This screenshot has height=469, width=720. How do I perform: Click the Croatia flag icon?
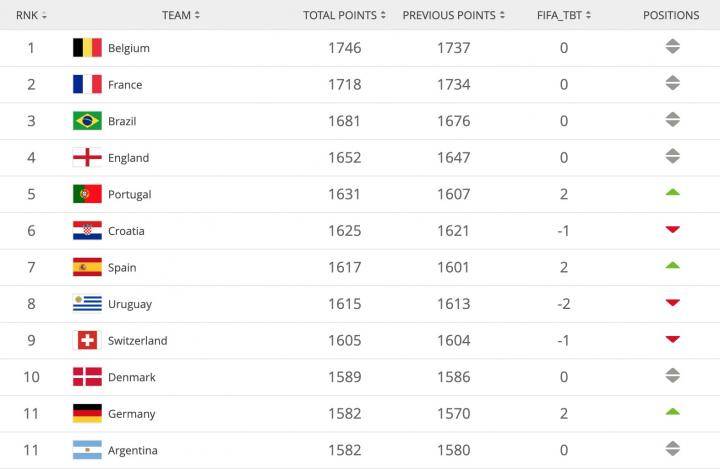87,231
